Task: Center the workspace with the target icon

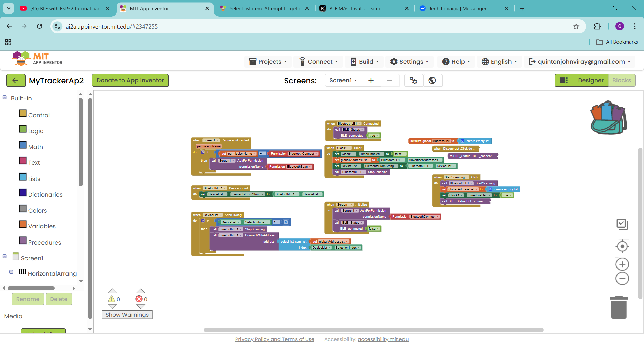Action: (x=622, y=246)
